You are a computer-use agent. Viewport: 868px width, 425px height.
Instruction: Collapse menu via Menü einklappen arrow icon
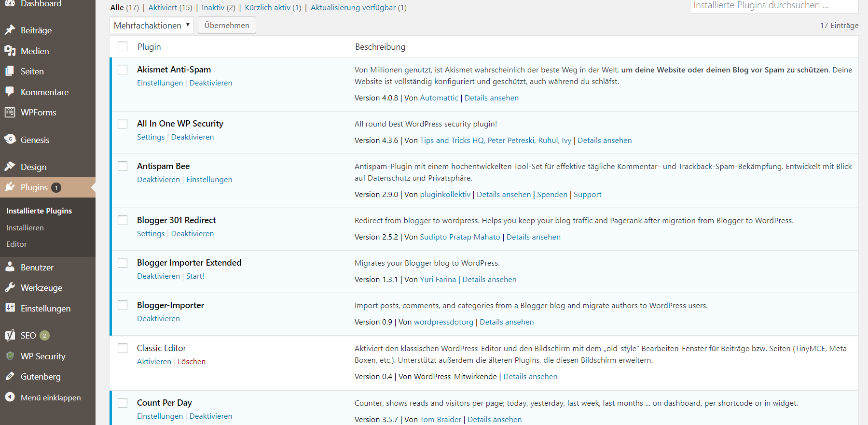point(10,397)
